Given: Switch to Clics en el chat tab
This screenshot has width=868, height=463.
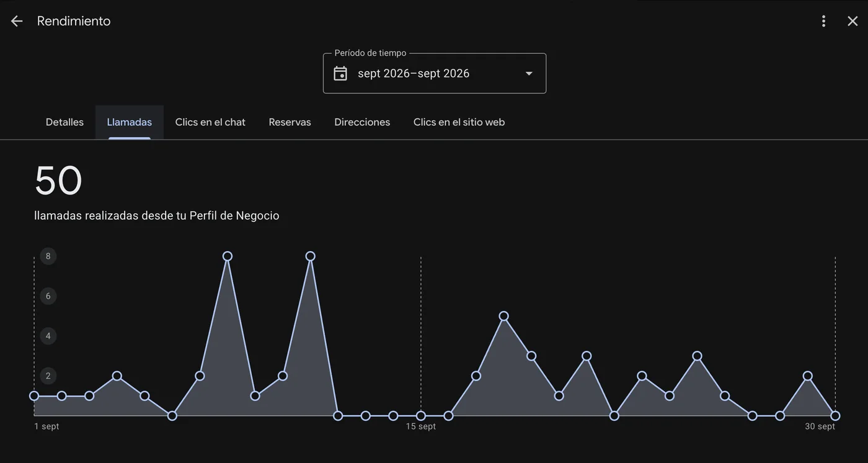Looking at the screenshot, I should [x=210, y=122].
